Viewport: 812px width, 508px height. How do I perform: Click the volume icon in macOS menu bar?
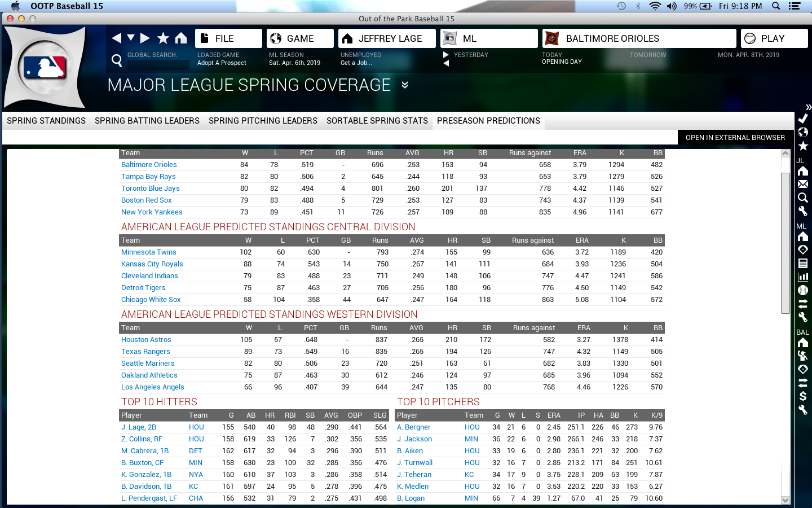[672, 6]
